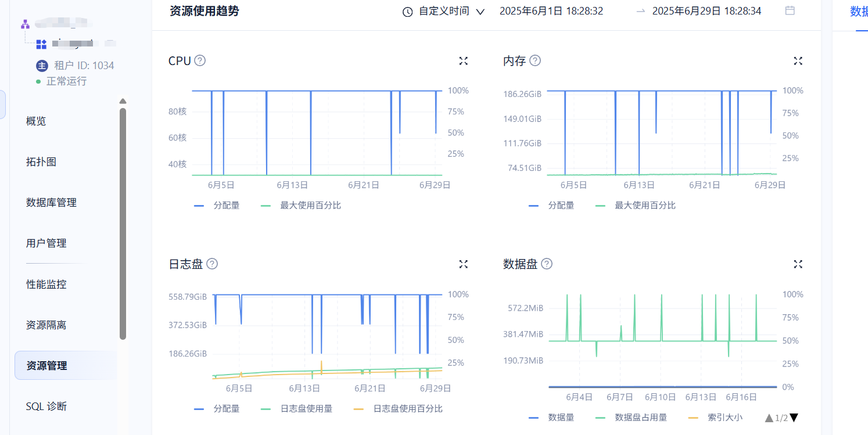Click the help icon beside 日志盘

[x=212, y=264]
